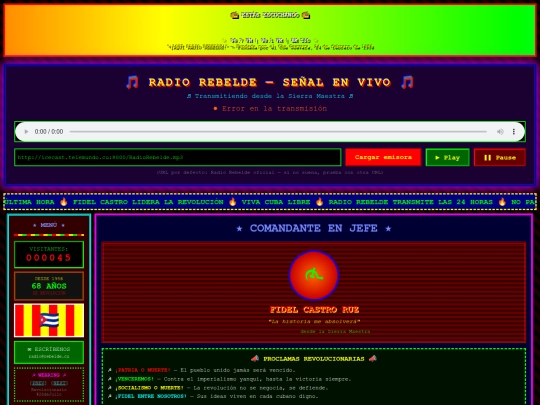The height and width of the screenshot is (405, 540).
Task: Open the ESCRÍBENOS email link
Action: pos(49,352)
